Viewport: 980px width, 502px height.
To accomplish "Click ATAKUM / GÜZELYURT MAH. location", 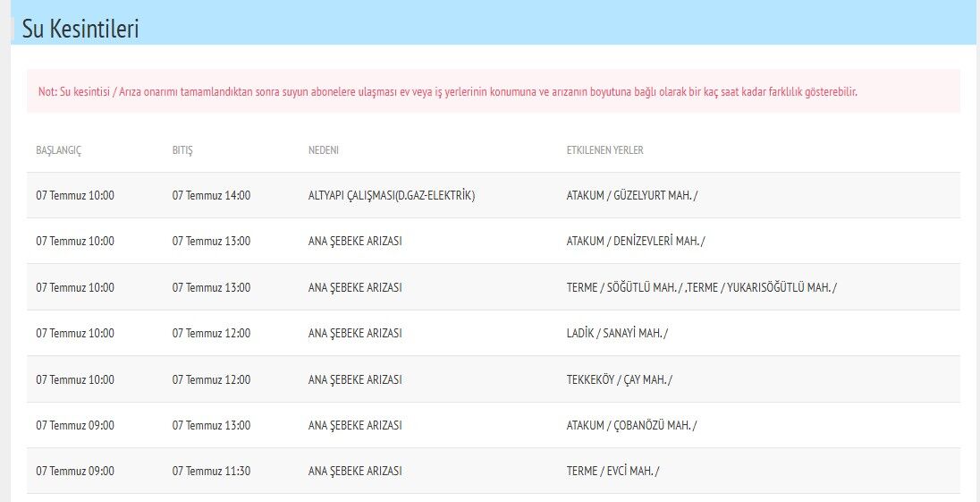I will click(632, 195).
